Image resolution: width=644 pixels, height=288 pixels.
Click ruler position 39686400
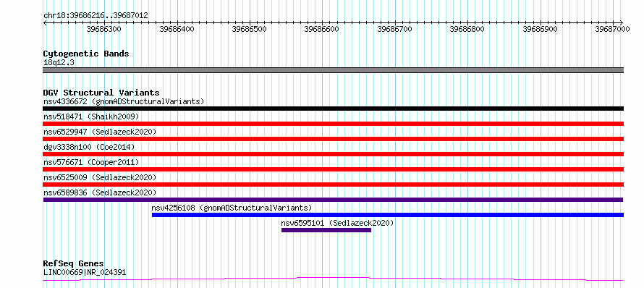click(x=177, y=29)
